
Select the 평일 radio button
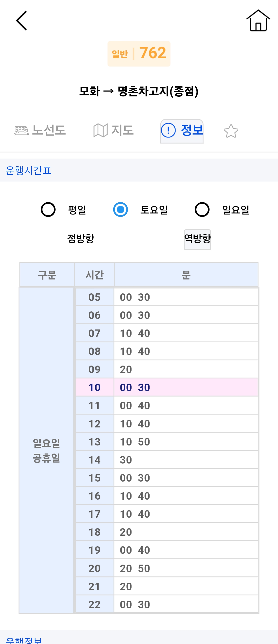coord(48,210)
